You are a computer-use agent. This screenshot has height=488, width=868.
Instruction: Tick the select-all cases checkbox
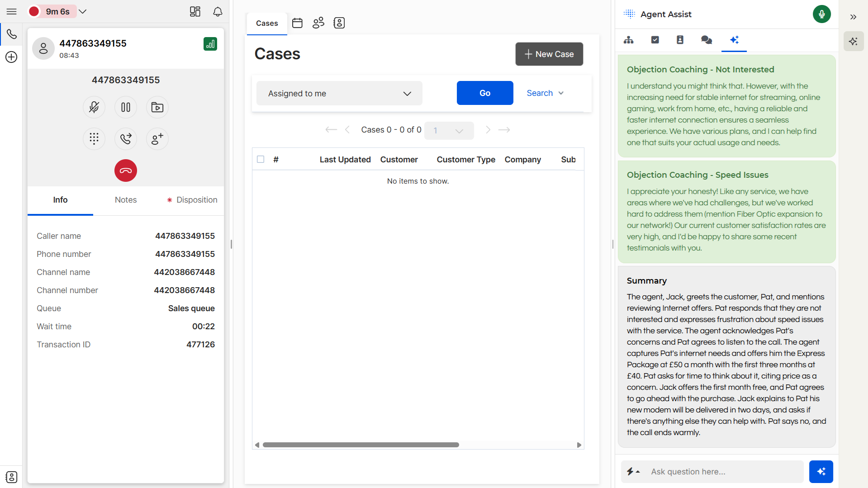pyautogui.click(x=261, y=159)
